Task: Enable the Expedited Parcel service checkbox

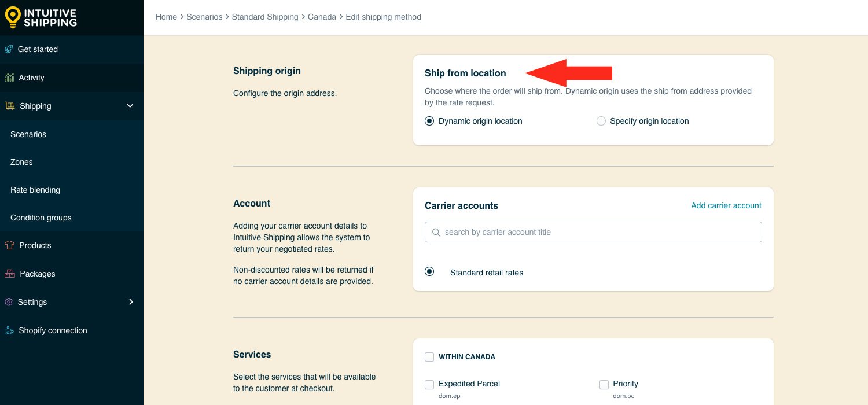Action: (x=429, y=385)
